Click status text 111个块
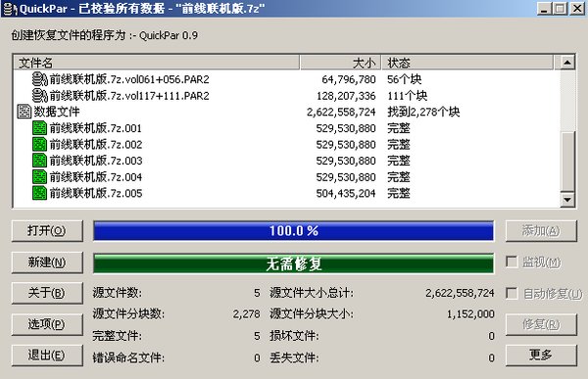The height and width of the screenshot is (379, 588). pos(407,96)
